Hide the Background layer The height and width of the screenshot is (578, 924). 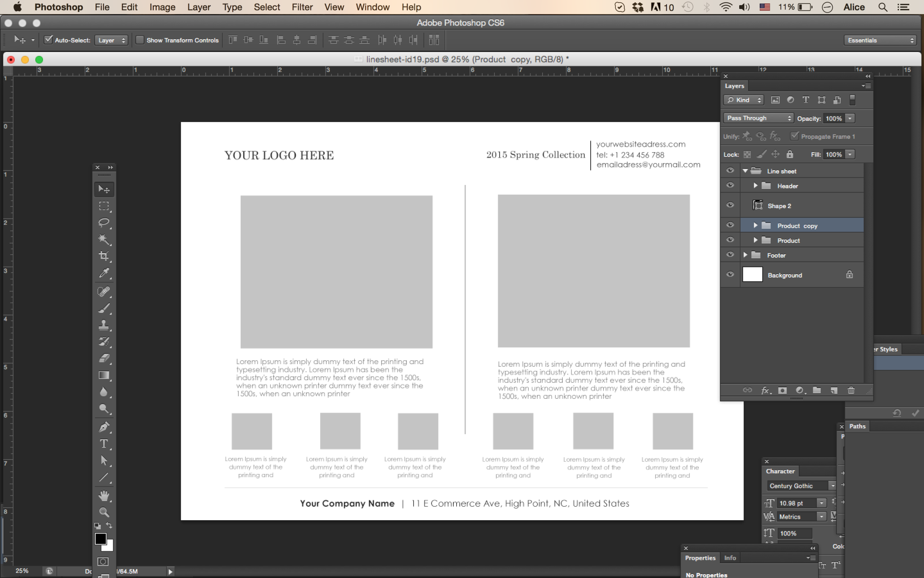730,275
